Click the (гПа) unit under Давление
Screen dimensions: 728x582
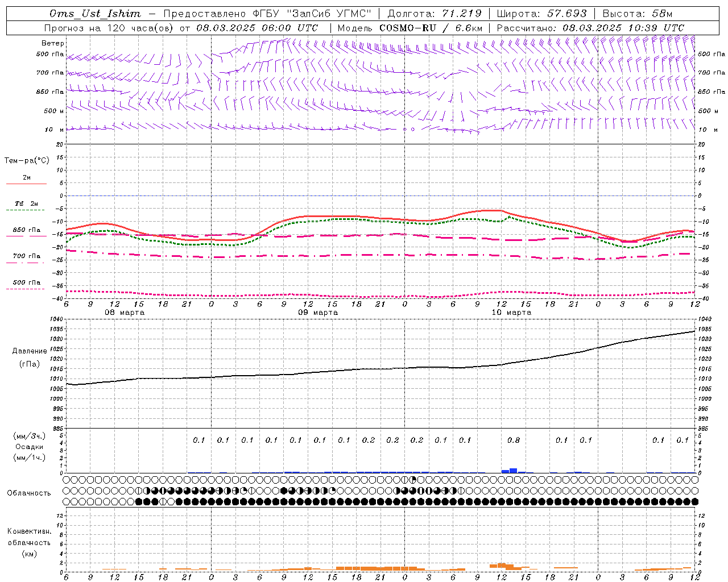tap(30, 364)
